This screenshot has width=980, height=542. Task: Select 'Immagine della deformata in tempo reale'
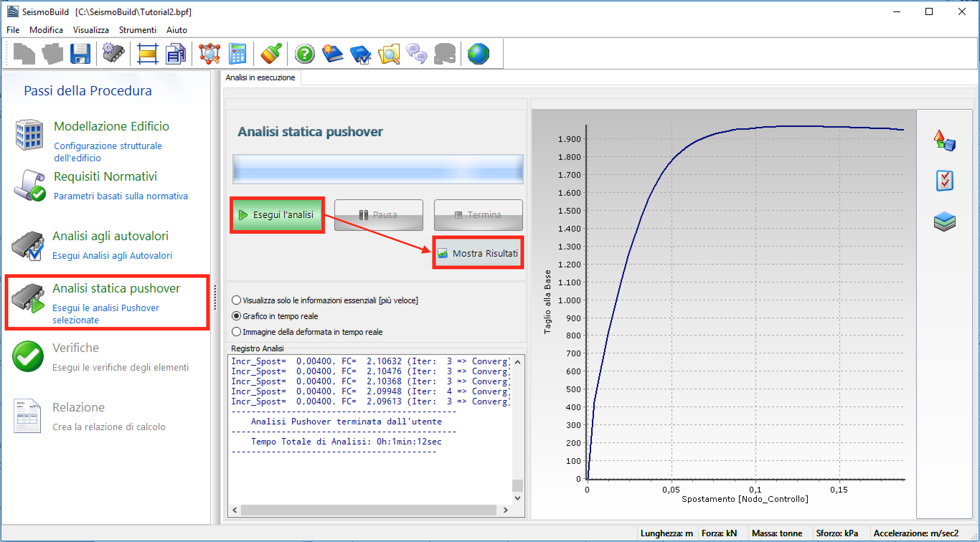(x=237, y=332)
